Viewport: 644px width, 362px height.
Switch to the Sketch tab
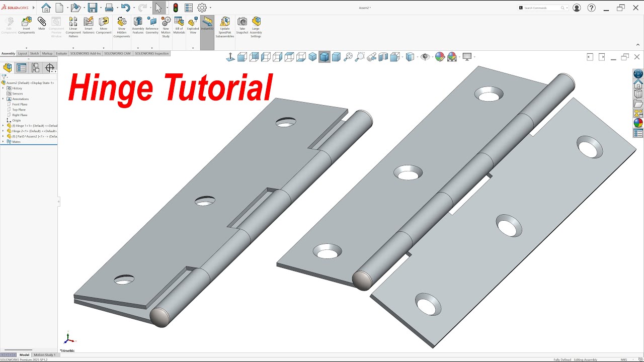click(x=34, y=53)
